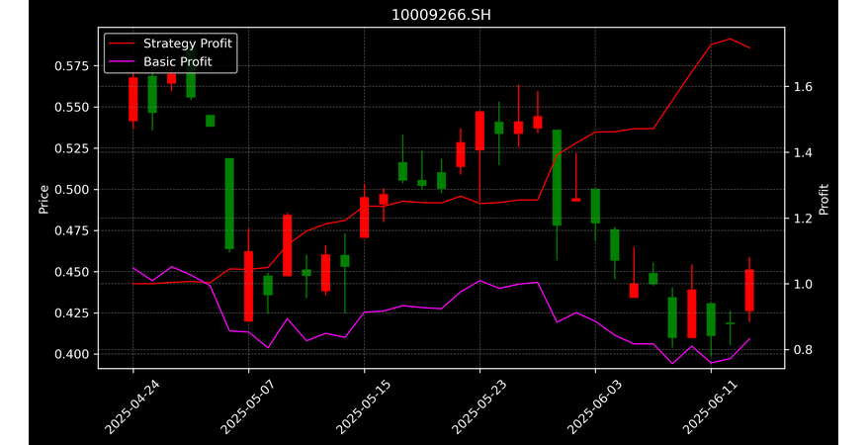Click the 0.400 price tick label
The image size is (868, 445).
point(71,354)
